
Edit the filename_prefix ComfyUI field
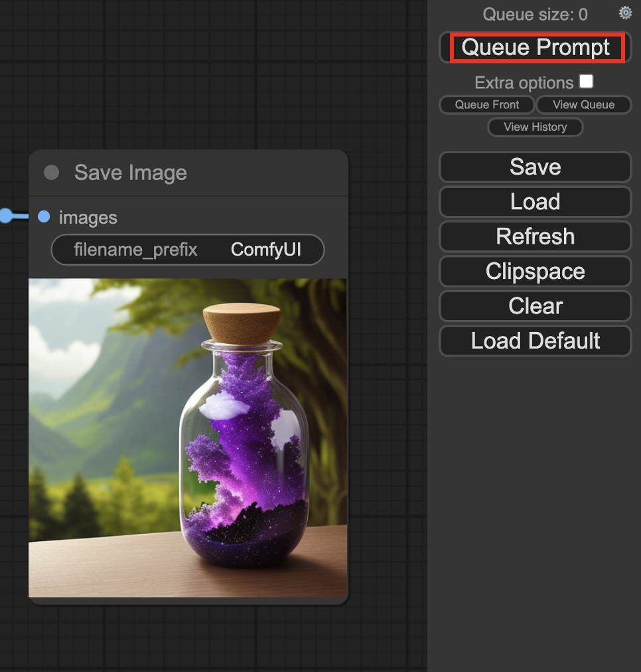tap(188, 250)
